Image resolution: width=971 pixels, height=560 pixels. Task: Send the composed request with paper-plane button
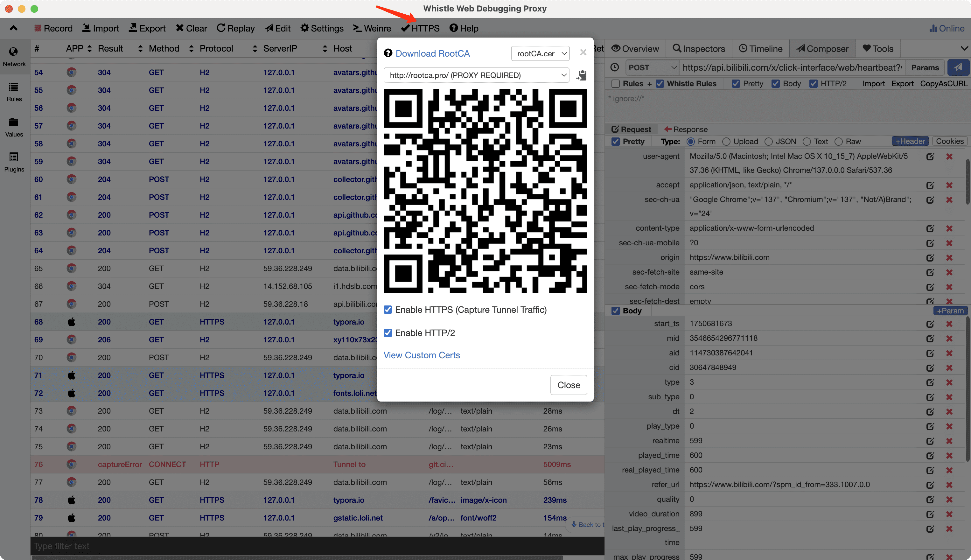pos(958,67)
